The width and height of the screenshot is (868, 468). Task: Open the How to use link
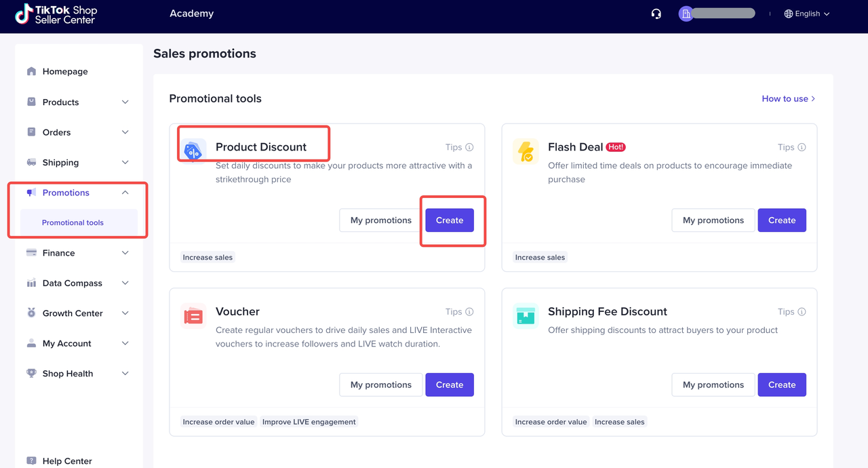[x=788, y=99]
